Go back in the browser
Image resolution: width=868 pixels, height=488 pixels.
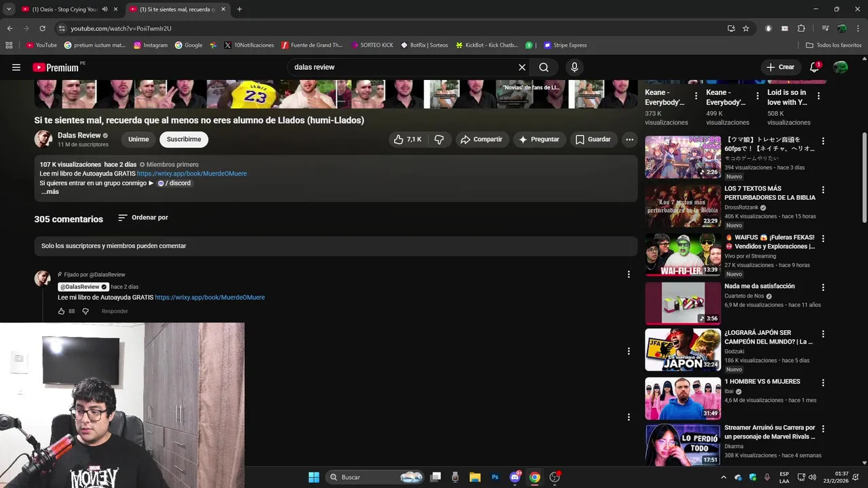point(9,28)
